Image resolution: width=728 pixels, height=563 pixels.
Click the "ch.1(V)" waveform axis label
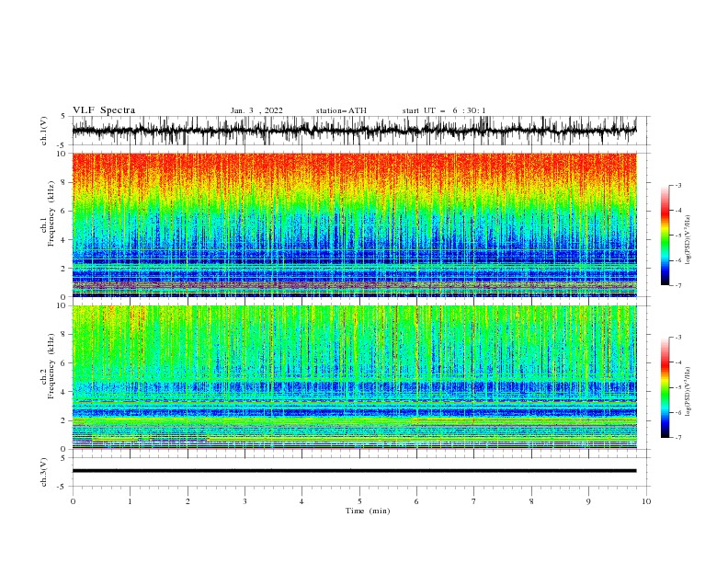[x=44, y=131]
